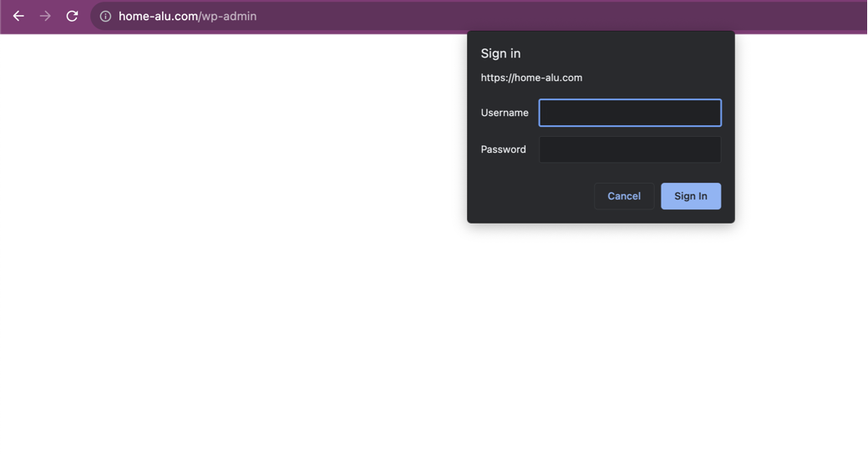Click the Username label
The height and width of the screenshot is (454, 868).
coord(505,113)
